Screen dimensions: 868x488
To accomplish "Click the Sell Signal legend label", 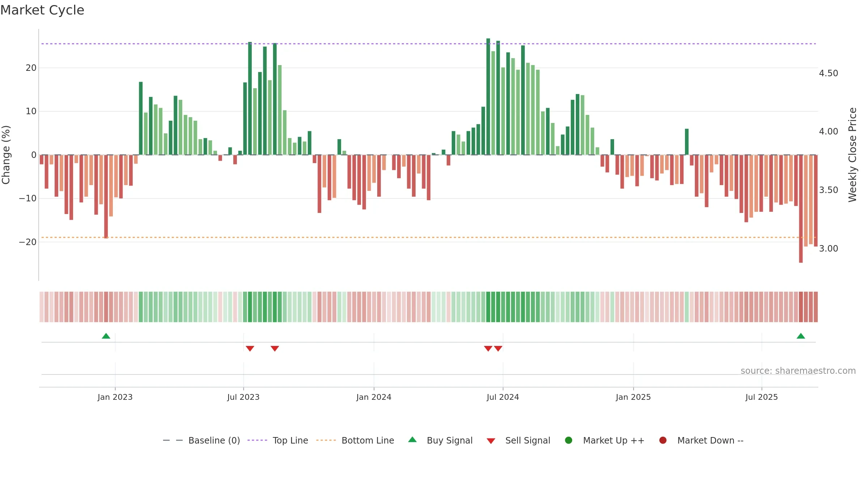I will [528, 440].
